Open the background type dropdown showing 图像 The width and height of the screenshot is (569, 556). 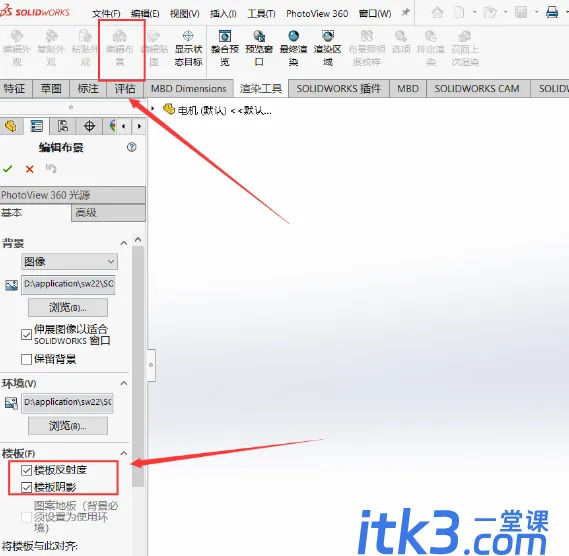(x=69, y=261)
